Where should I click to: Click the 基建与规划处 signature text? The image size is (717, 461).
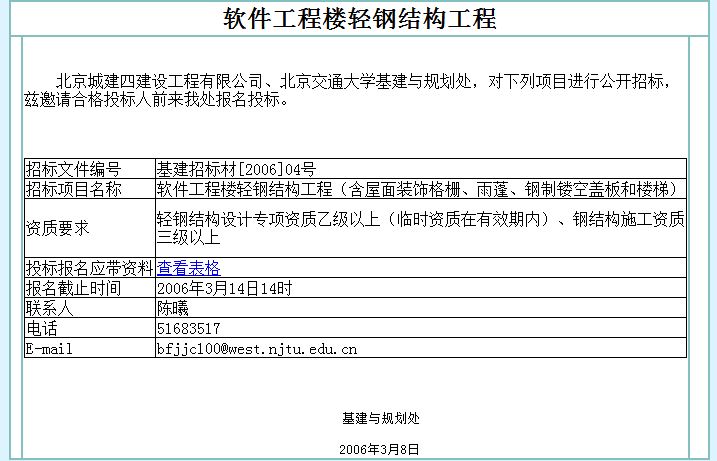click(x=380, y=418)
